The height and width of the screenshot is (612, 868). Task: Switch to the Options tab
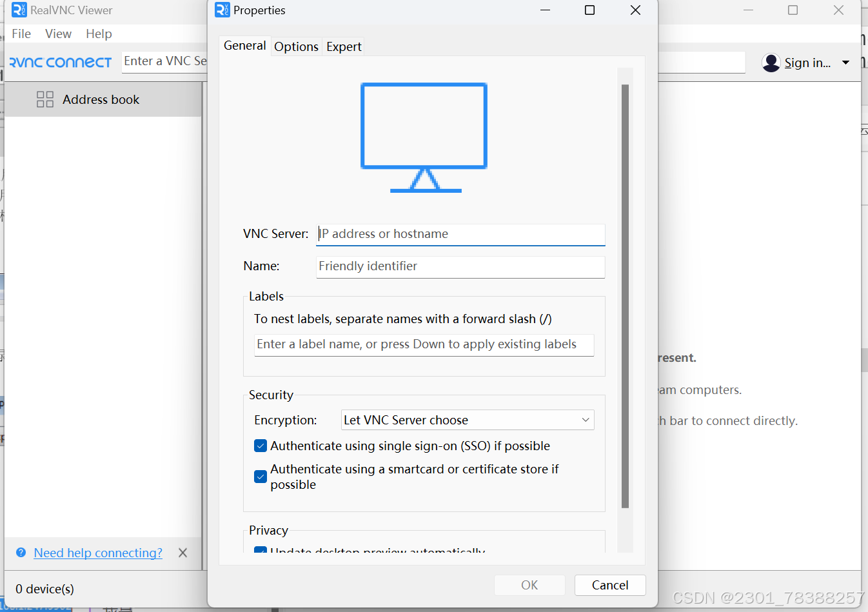296,46
